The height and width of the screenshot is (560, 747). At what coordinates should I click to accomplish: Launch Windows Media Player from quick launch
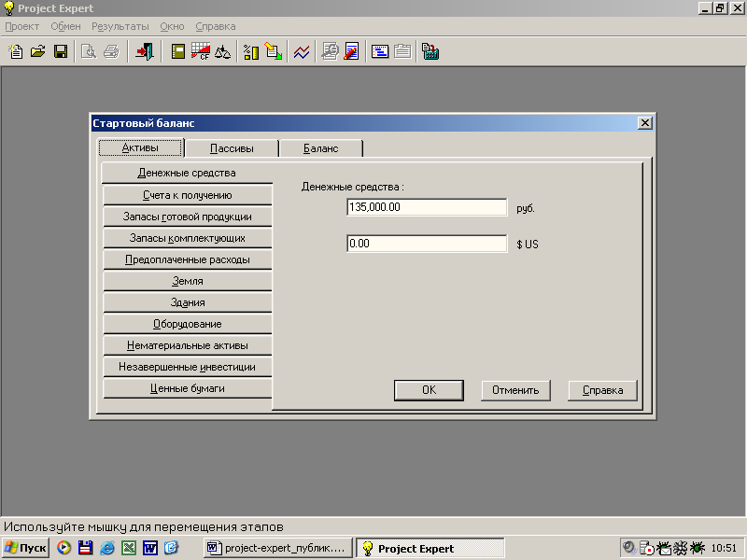(x=63, y=548)
